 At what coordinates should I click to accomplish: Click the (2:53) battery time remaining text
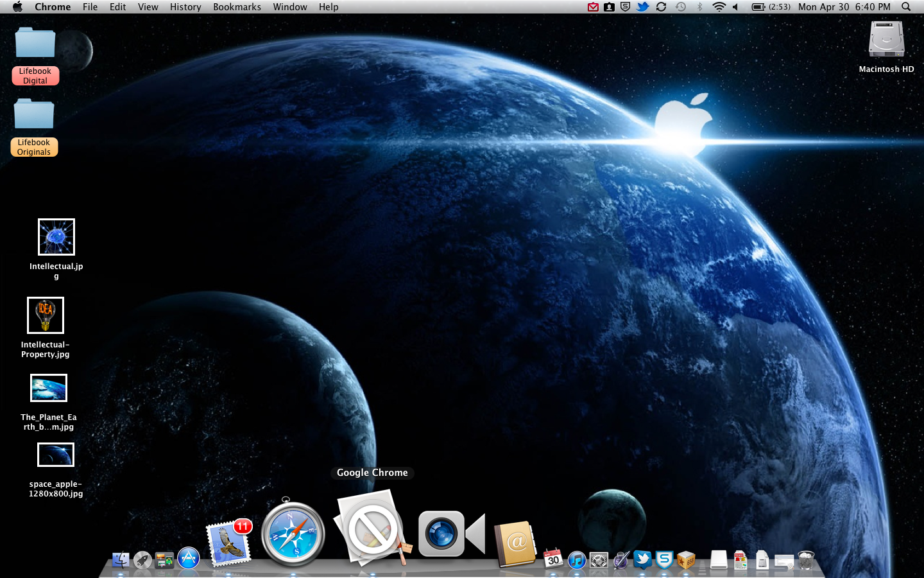click(780, 7)
